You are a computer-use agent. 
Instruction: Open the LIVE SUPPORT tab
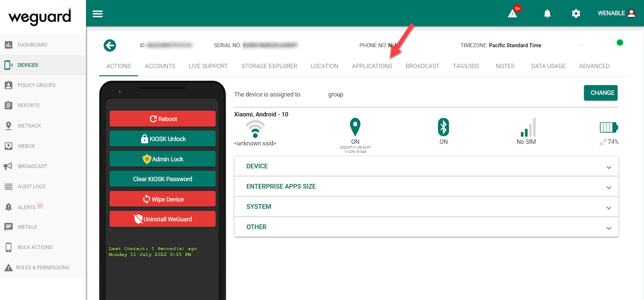(208, 66)
